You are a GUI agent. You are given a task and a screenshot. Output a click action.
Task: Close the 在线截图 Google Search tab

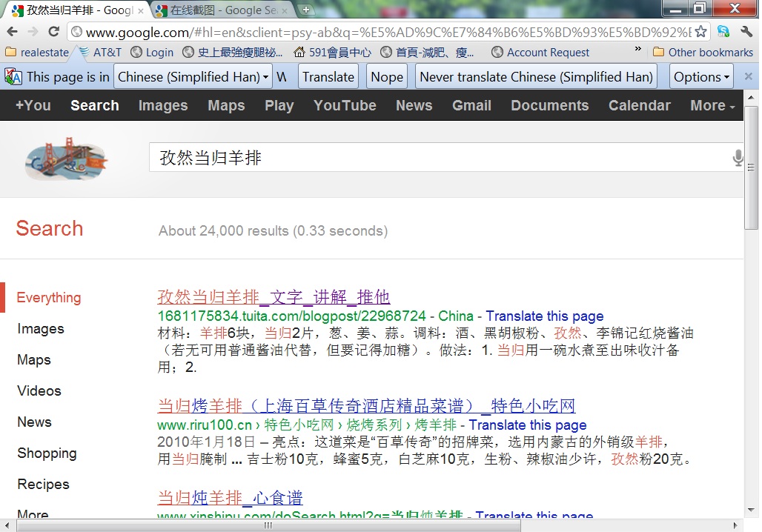pyautogui.click(x=285, y=10)
